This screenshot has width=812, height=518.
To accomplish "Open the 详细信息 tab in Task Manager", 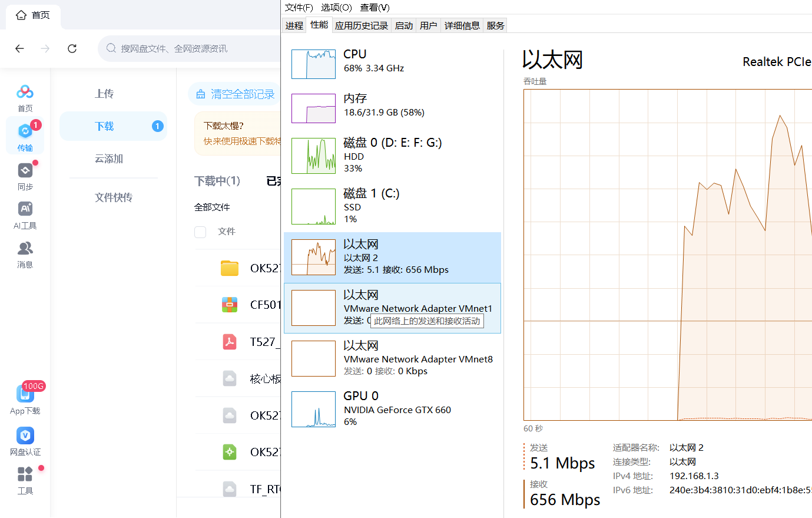I will tap(462, 25).
